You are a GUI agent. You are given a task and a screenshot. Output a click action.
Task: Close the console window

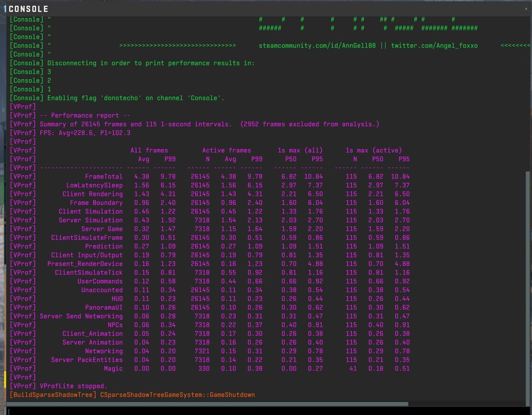point(526,9)
